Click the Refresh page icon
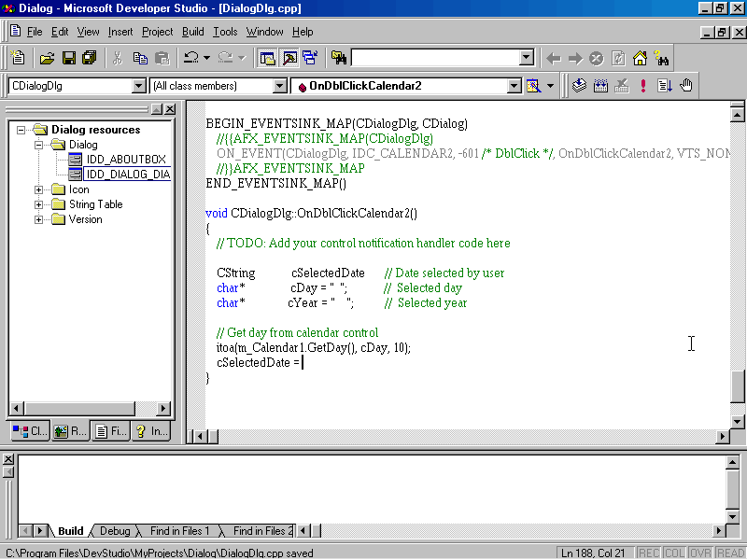Screen dimensions: 747x560 tap(618, 59)
